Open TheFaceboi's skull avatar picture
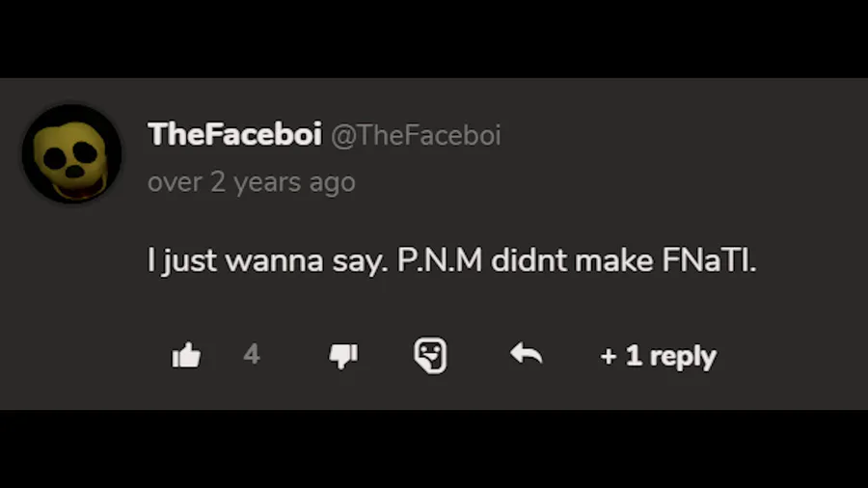 pos(72,153)
